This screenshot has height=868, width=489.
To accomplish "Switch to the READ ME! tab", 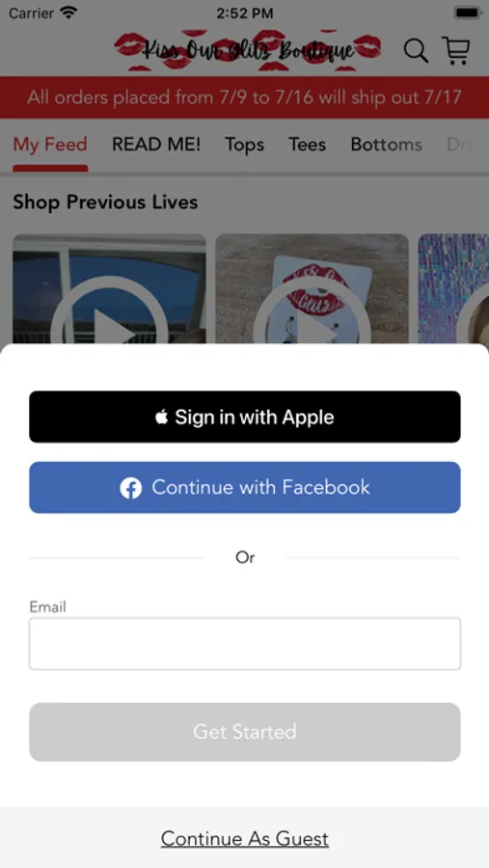I will pyautogui.click(x=156, y=145).
